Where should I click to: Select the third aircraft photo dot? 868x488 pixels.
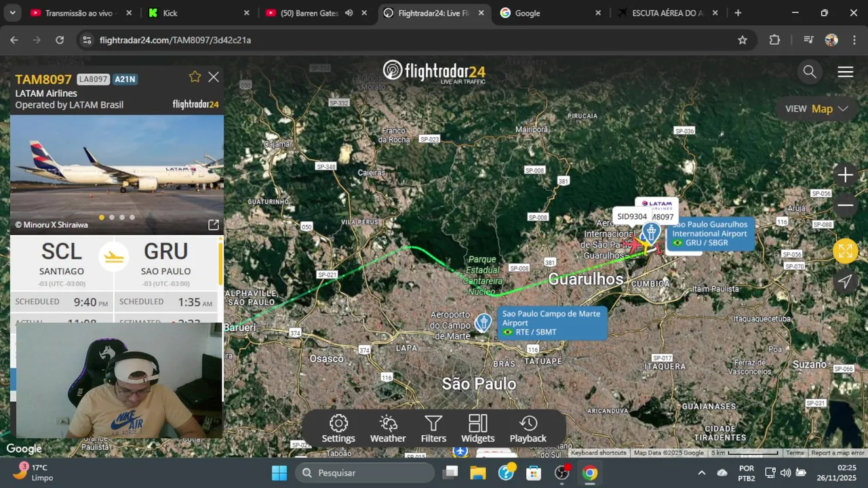point(122,218)
